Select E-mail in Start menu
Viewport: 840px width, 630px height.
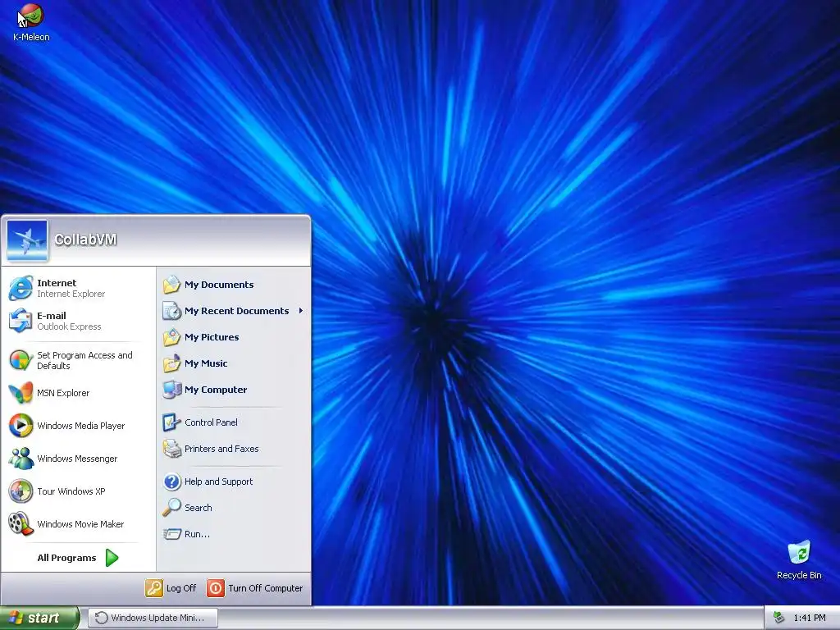79,321
